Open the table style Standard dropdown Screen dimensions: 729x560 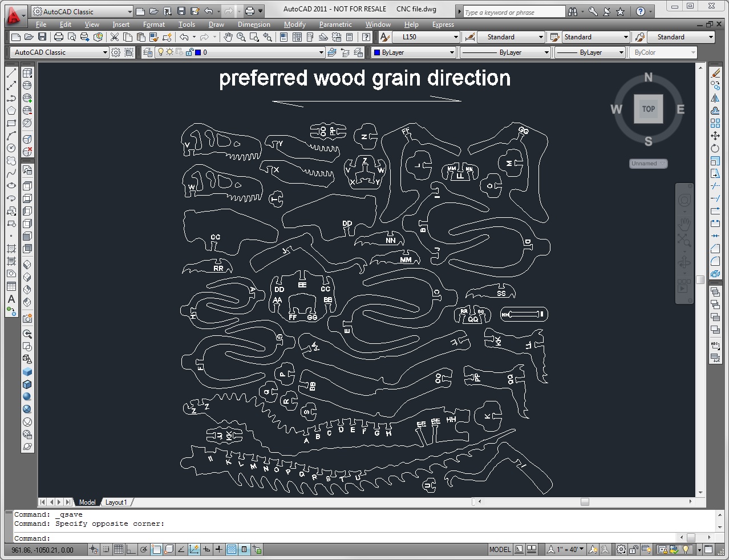[x=595, y=37]
